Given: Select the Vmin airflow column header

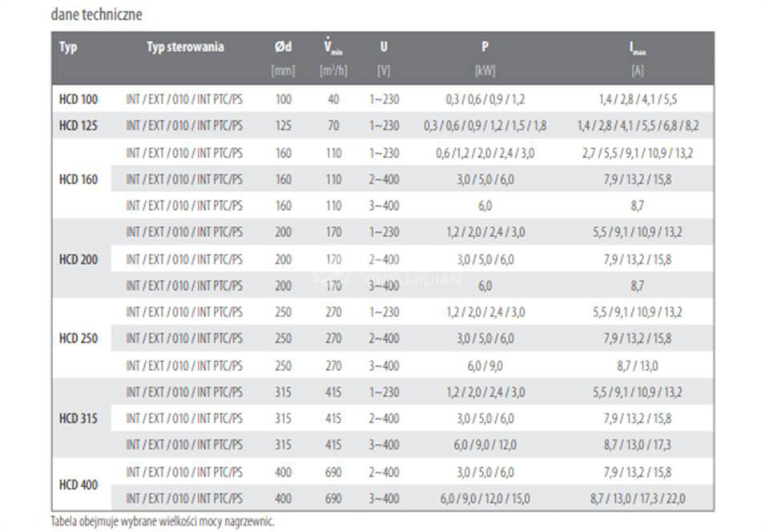Looking at the screenshot, I should pos(333,46).
